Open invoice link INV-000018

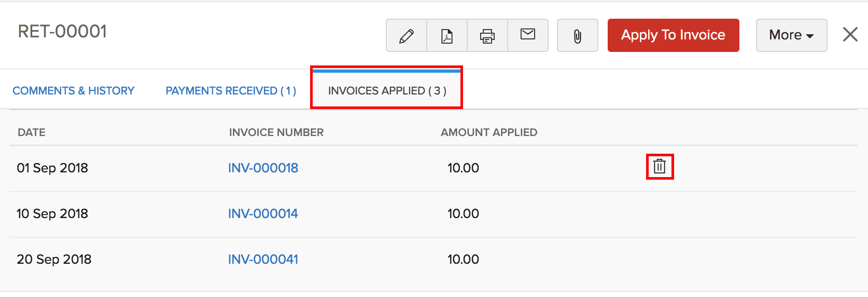pos(263,168)
